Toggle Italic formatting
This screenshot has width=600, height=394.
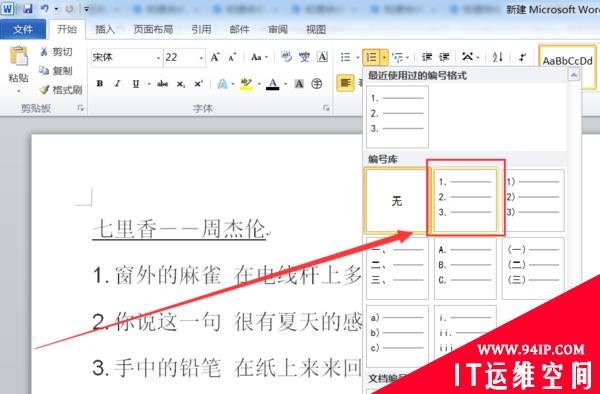[117, 83]
